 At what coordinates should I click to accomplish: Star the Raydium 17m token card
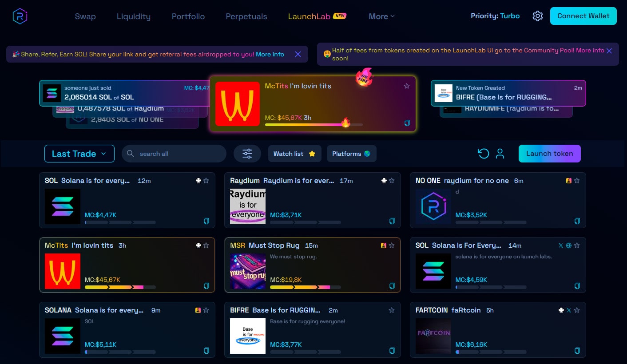click(392, 181)
